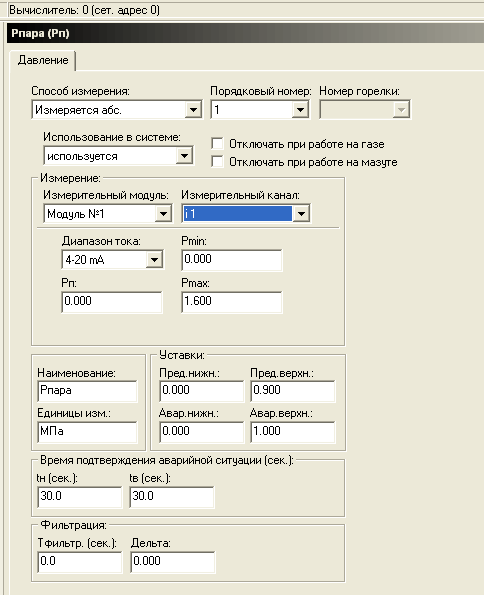Click the Дельта input field
The height and width of the screenshot is (596, 484).
[x=173, y=562]
